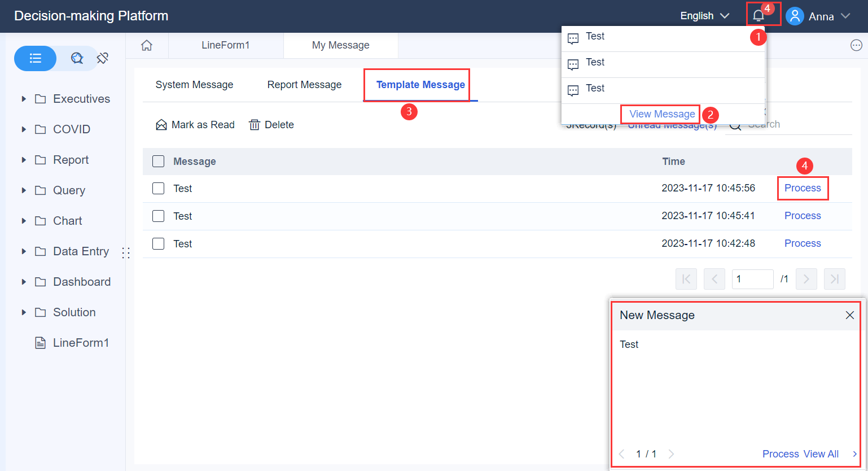Image resolution: width=868 pixels, height=471 pixels.
Task: Click the sidebar drag handle dots
Action: 126,253
